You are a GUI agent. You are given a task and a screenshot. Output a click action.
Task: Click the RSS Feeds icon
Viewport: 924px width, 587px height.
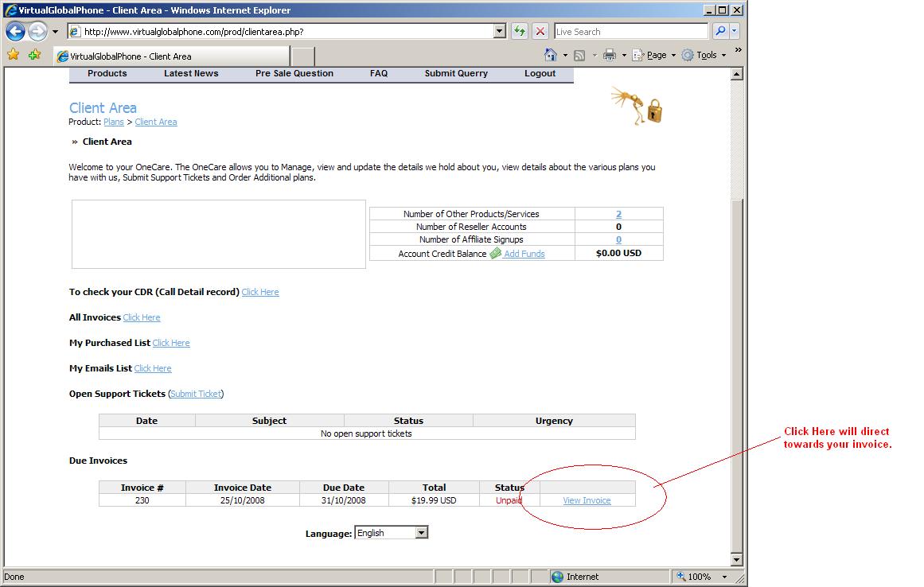pos(580,56)
